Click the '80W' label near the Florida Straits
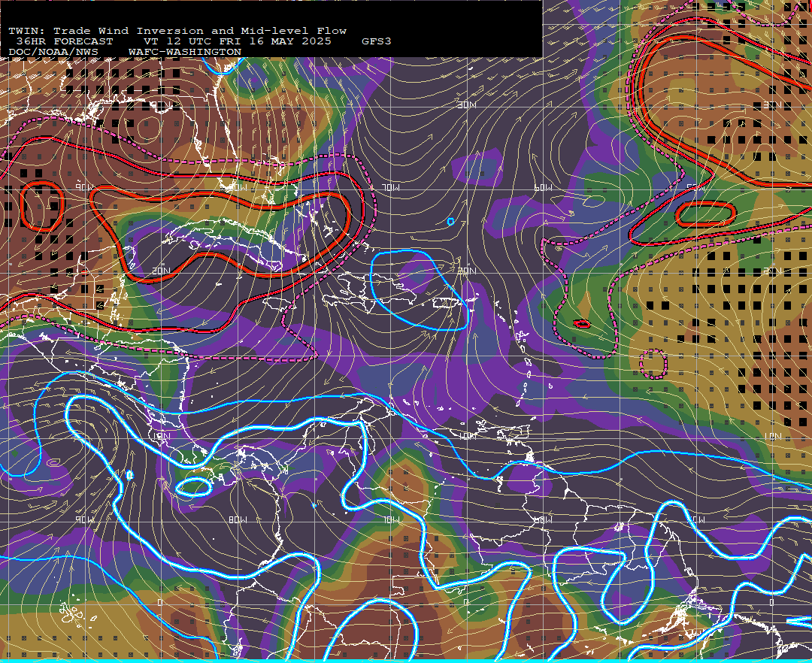812x663 pixels. click(x=238, y=188)
